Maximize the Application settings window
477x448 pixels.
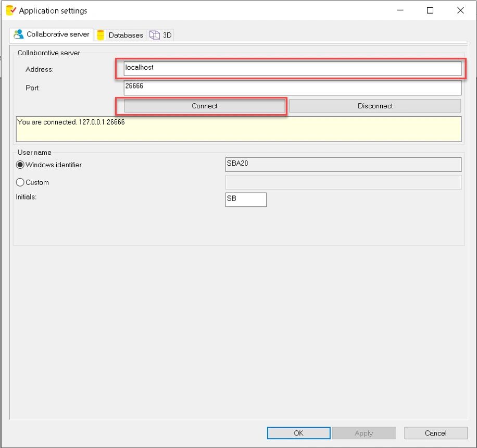[x=430, y=10]
